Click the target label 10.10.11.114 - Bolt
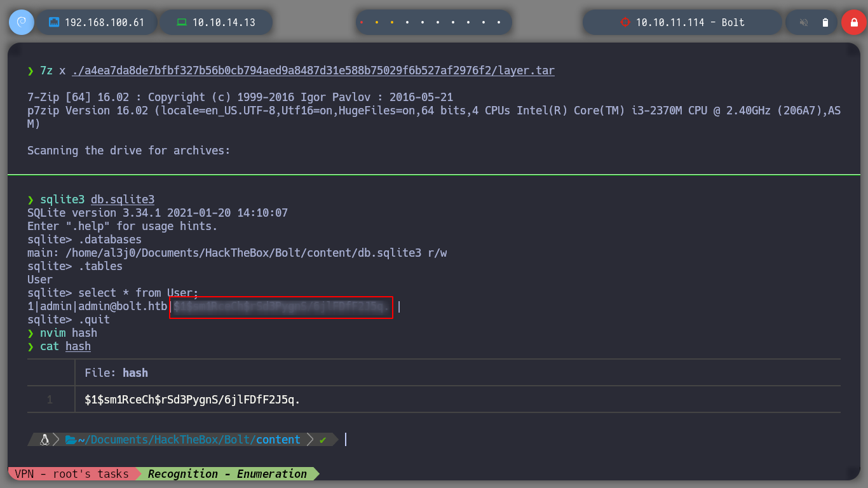This screenshot has height=488, width=868. (690, 22)
